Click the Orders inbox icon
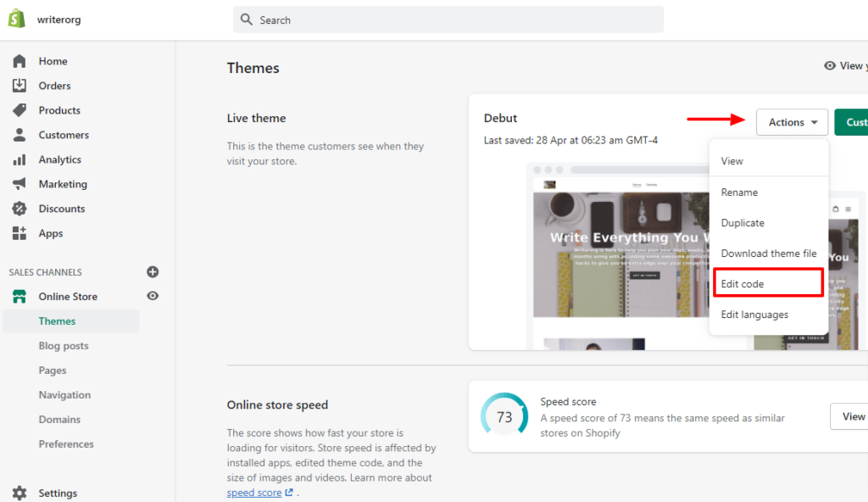 pos(19,86)
